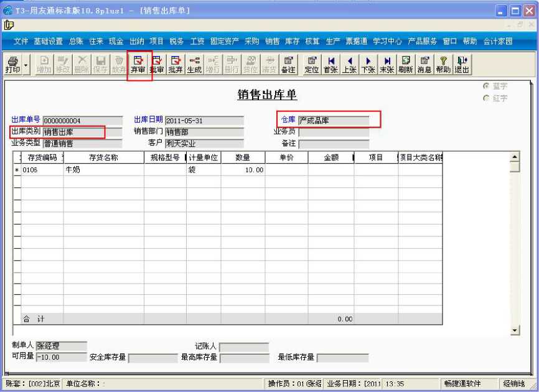
Task: Click the 数量 cell 10.00
Action: click(243, 170)
